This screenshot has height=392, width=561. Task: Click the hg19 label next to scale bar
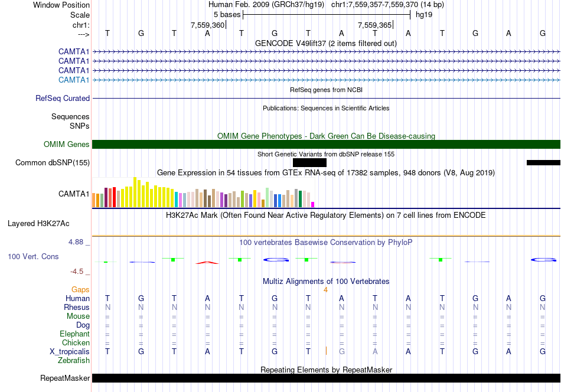(424, 15)
